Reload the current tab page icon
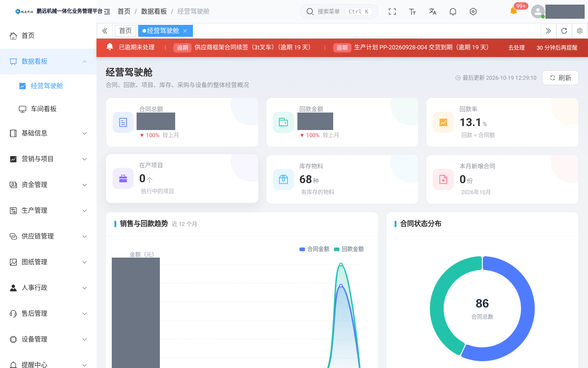588x368 pixels. pyautogui.click(x=564, y=31)
